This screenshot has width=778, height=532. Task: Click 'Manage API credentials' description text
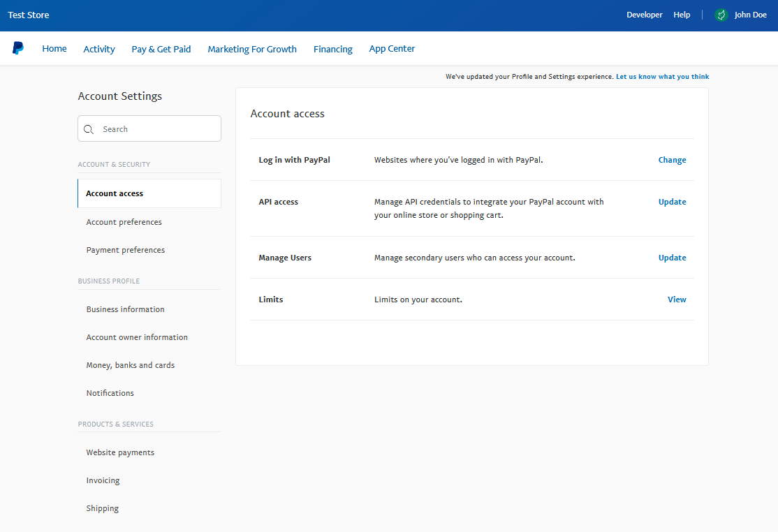point(489,208)
